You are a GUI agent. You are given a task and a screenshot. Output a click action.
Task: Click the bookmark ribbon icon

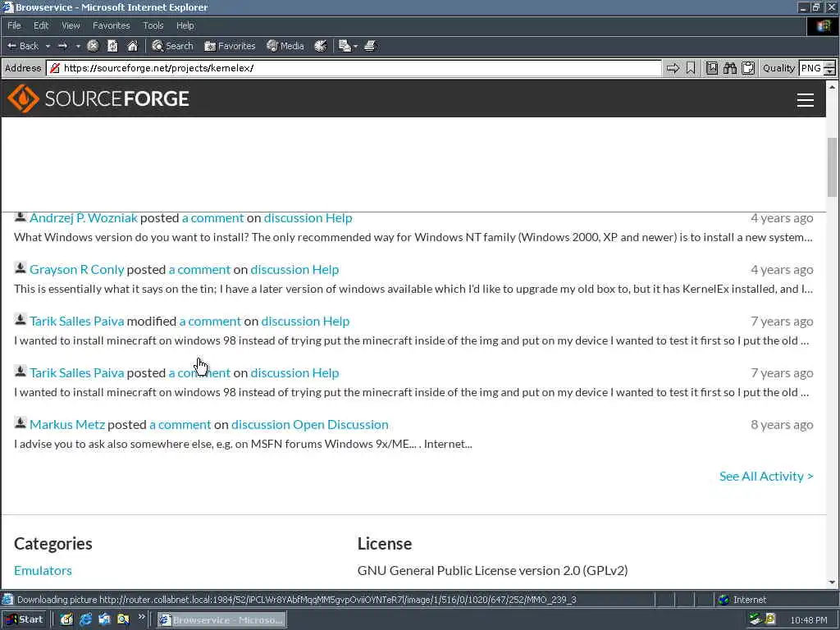(691, 68)
